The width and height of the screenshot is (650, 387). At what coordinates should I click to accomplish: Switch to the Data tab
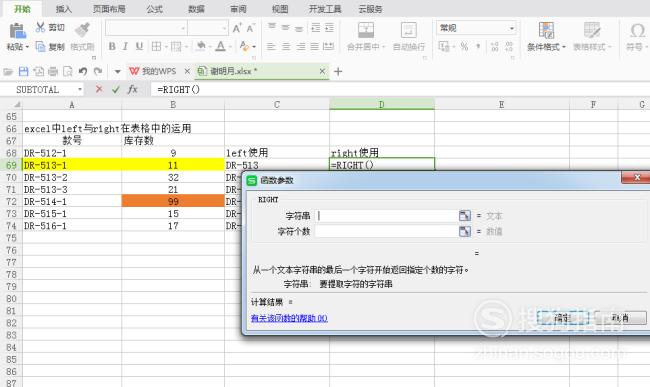[x=196, y=9]
